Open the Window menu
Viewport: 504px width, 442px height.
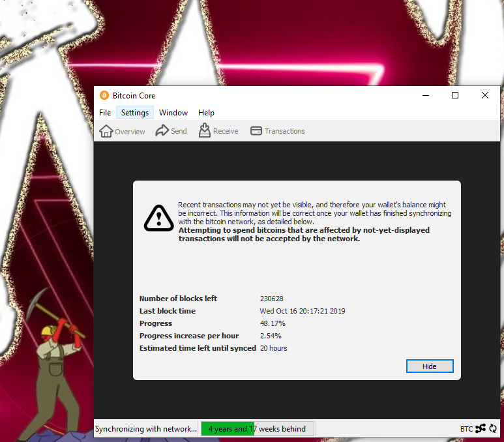coord(173,113)
